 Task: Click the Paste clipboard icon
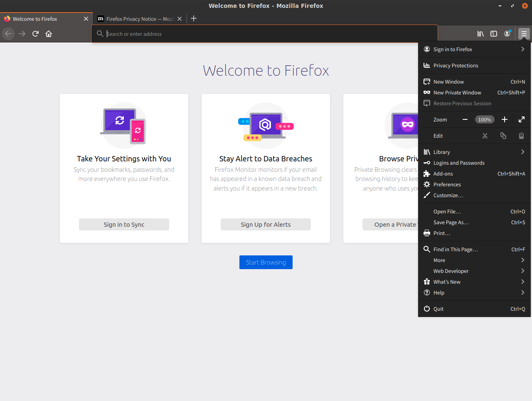[x=521, y=136]
